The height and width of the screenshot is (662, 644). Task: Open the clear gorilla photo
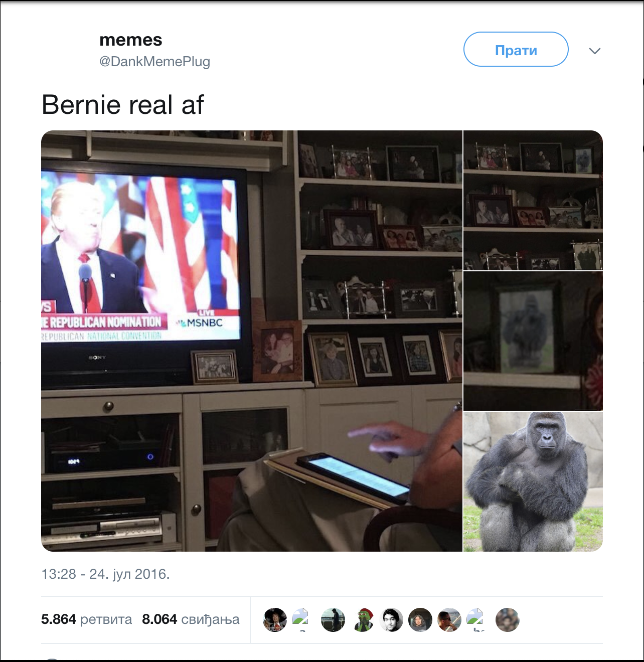533,482
